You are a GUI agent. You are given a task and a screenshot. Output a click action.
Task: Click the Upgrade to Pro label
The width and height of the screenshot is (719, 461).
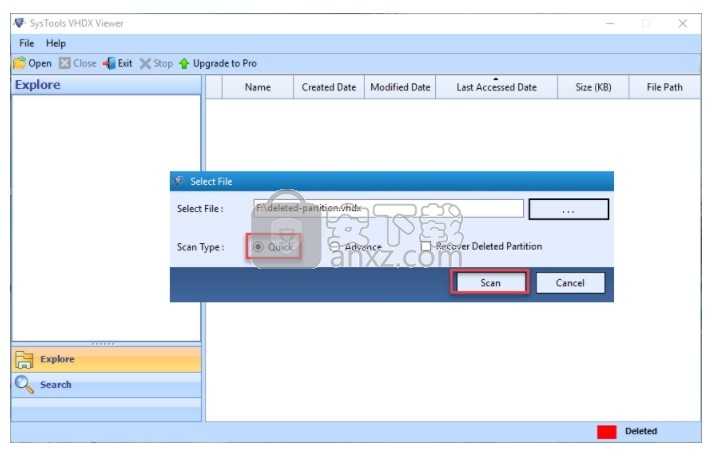(225, 64)
